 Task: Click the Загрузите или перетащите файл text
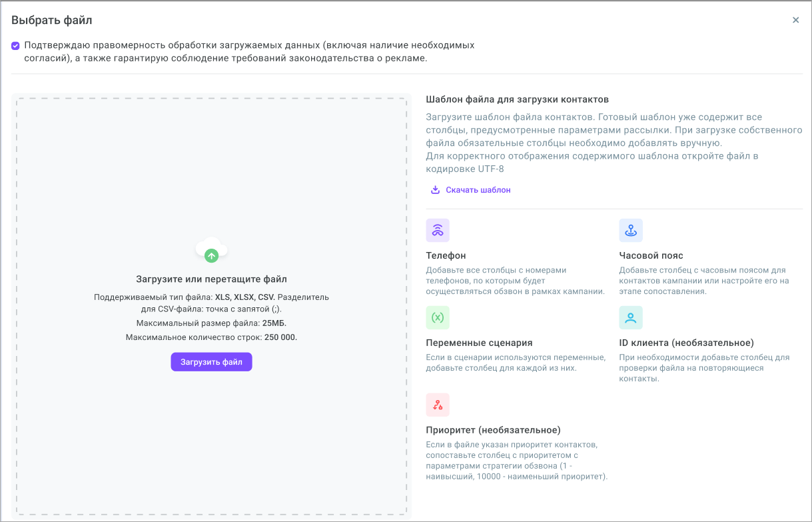[211, 279]
